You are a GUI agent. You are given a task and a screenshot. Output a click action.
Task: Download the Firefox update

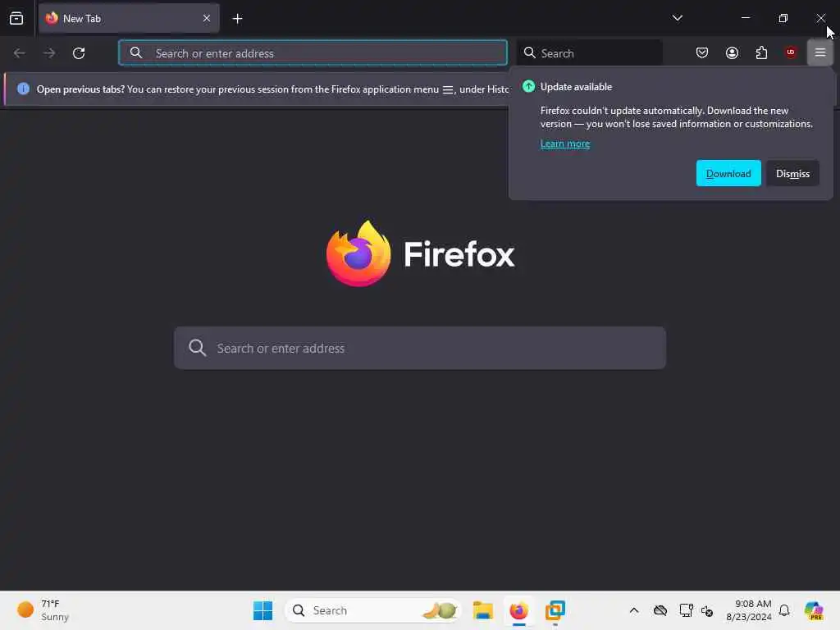pos(728,174)
